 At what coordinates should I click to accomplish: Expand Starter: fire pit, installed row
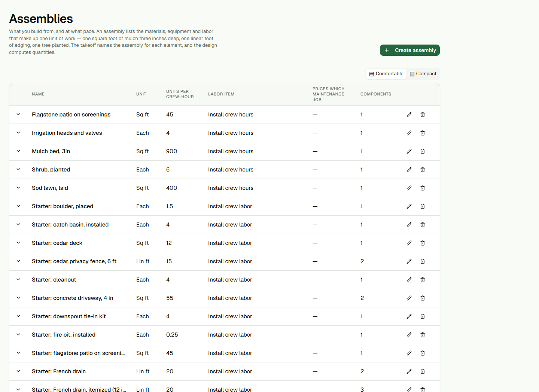coord(18,335)
